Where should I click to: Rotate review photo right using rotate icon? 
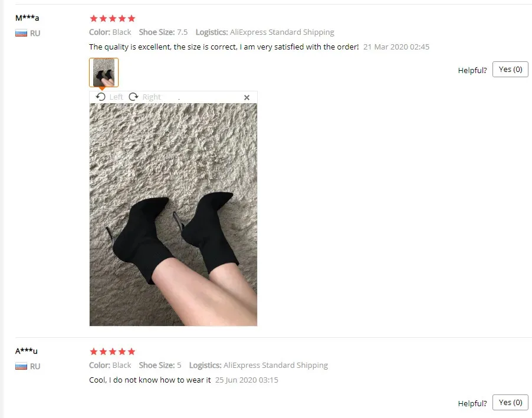click(134, 97)
